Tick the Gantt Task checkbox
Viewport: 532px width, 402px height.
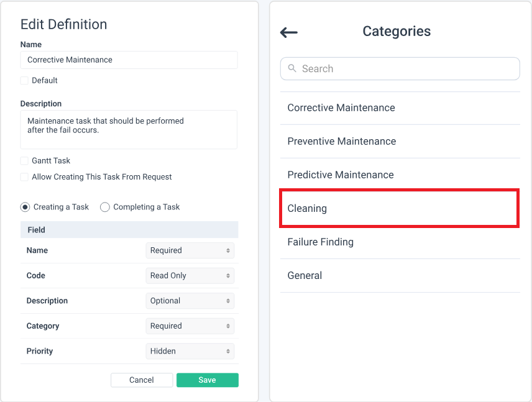[24, 161]
